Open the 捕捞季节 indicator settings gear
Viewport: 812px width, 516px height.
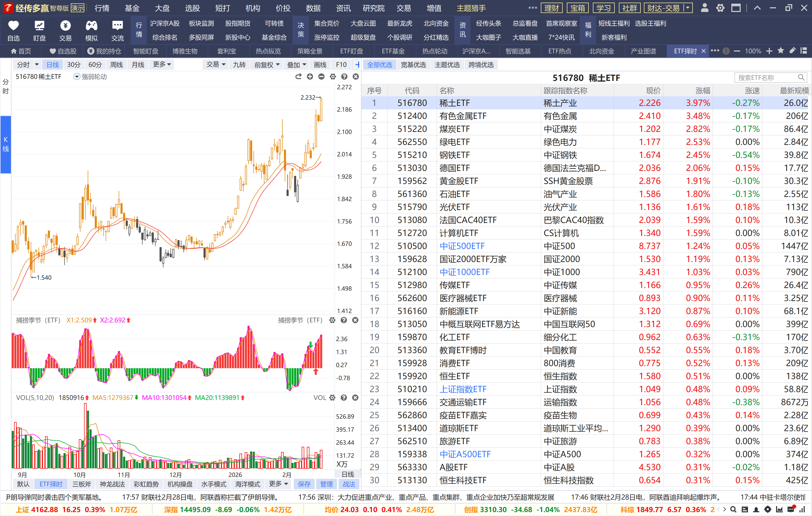pos(332,320)
